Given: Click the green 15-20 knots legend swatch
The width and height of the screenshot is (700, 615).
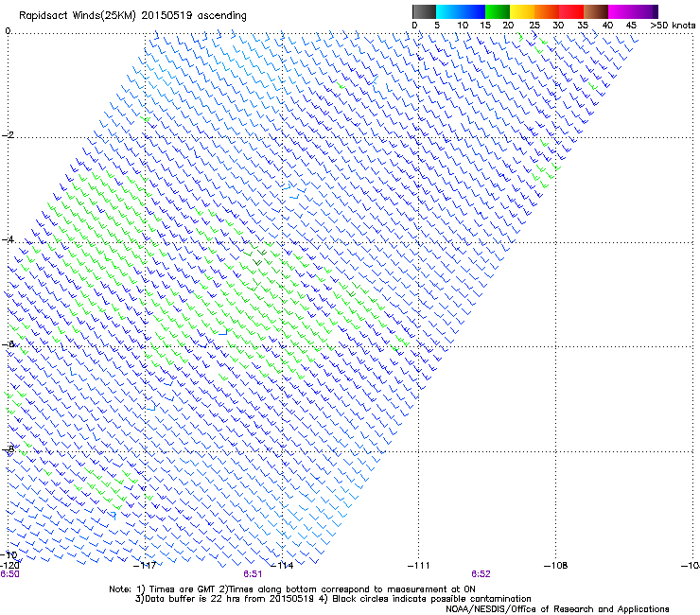Looking at the screenshot, I should (x=498, y=11).
